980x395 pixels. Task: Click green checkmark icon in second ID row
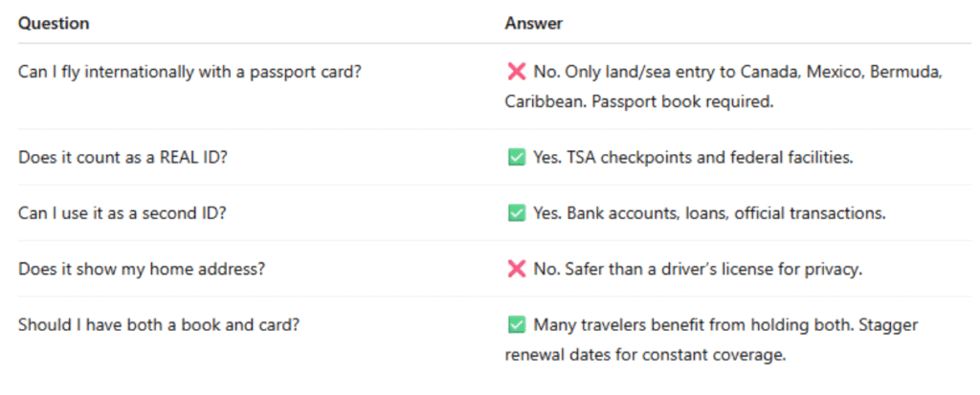click(x=516, y=213)
